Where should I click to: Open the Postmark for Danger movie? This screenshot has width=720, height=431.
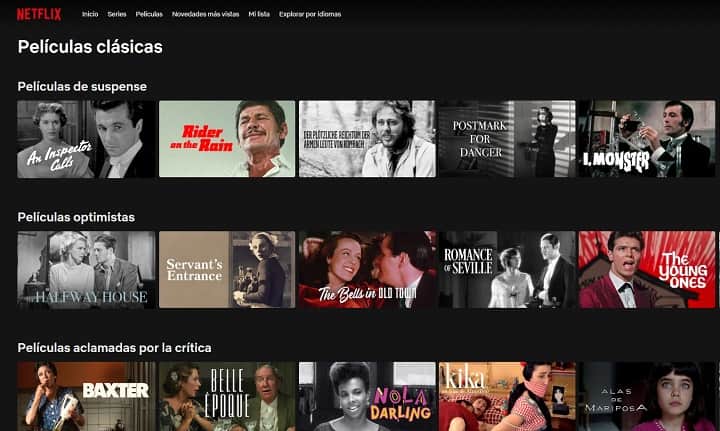click(507, 139)
